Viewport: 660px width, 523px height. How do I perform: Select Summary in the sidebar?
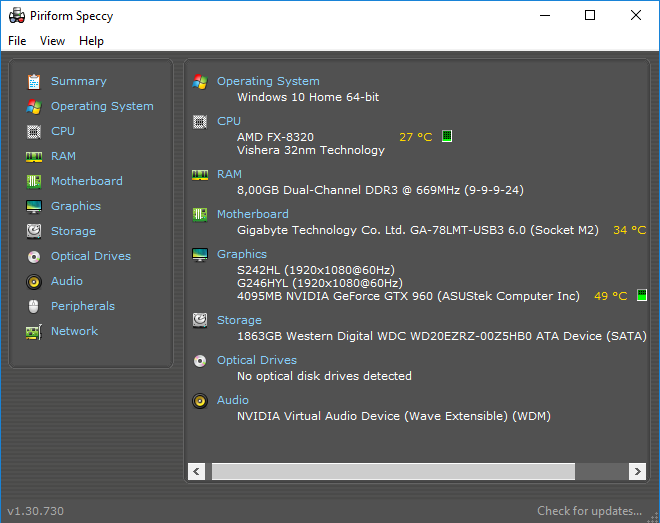coord(79,81)
